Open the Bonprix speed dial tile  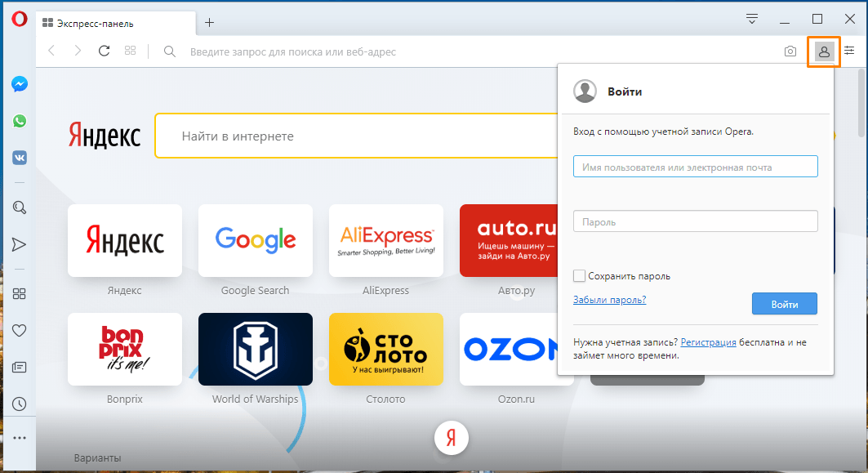125,350
